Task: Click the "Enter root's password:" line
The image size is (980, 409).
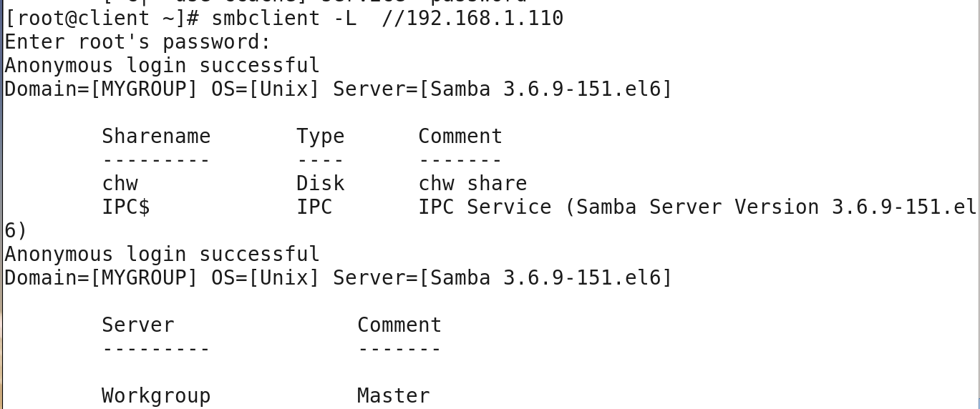Action: (x=138, y=41)
